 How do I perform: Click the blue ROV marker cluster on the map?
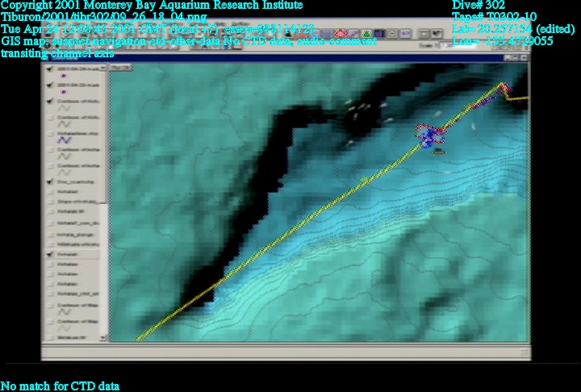point(426,136)
